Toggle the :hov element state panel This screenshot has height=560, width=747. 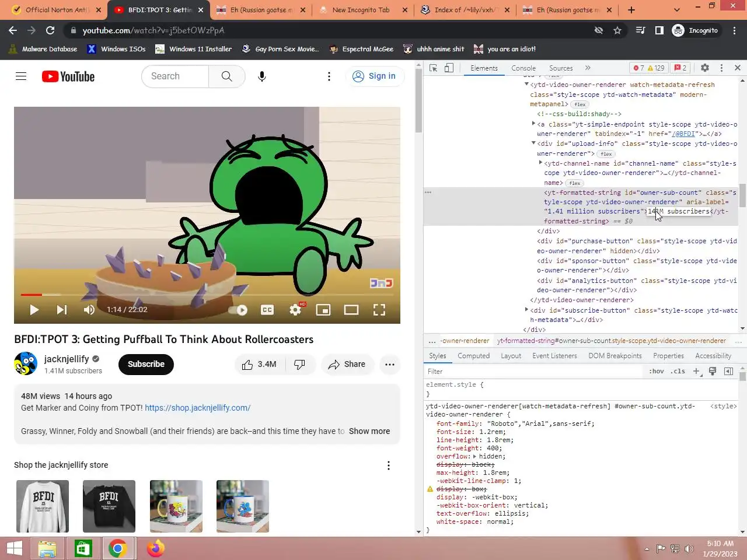pos(657,371)
